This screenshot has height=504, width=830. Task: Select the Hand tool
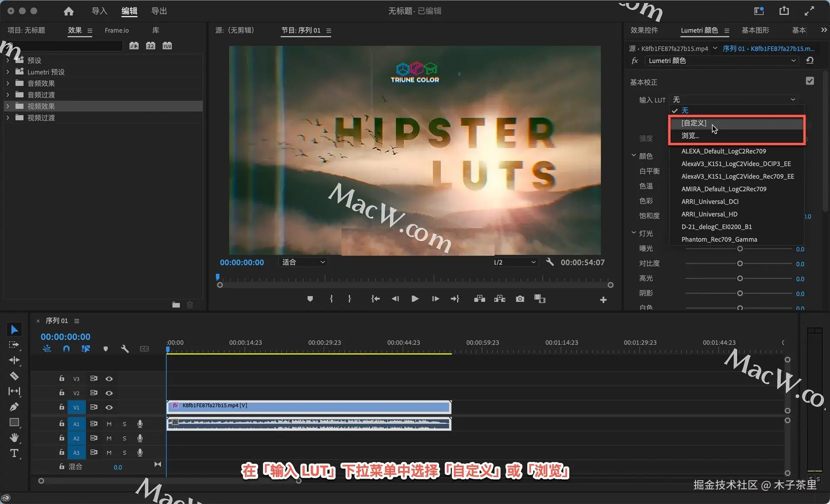(x=14, y=437)
